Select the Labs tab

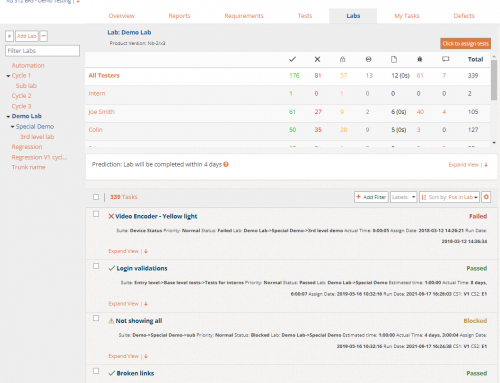click(x=353, y=16)
